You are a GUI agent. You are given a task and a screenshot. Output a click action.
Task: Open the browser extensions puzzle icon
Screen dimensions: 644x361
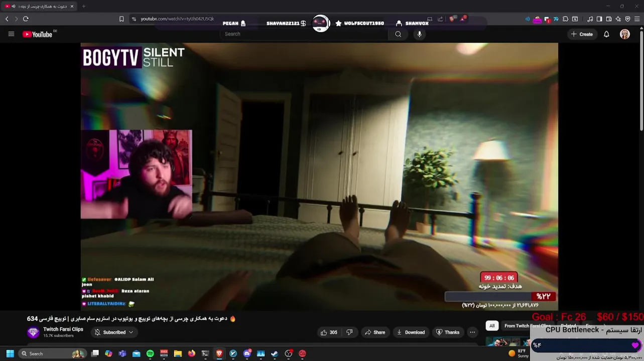coord(565,19)
